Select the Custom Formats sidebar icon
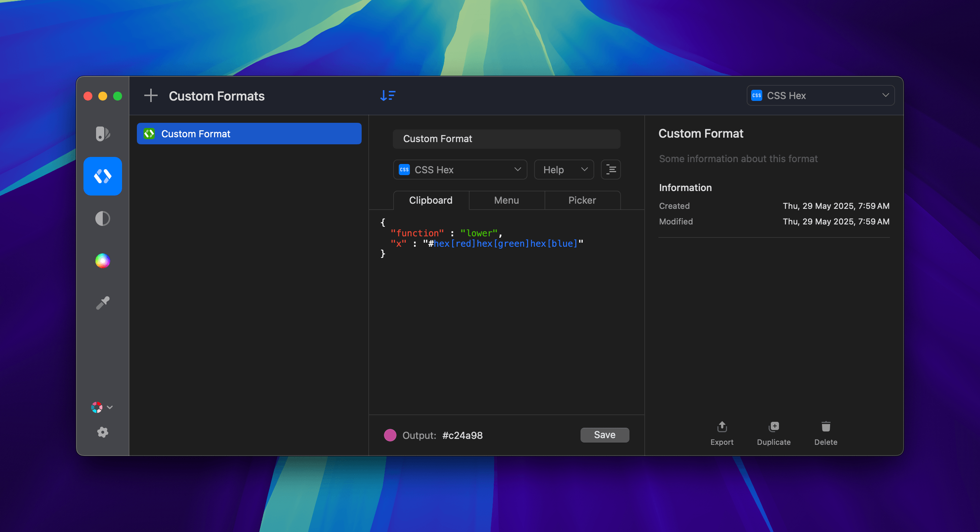980x532 pixels. (x=102, y=176)
